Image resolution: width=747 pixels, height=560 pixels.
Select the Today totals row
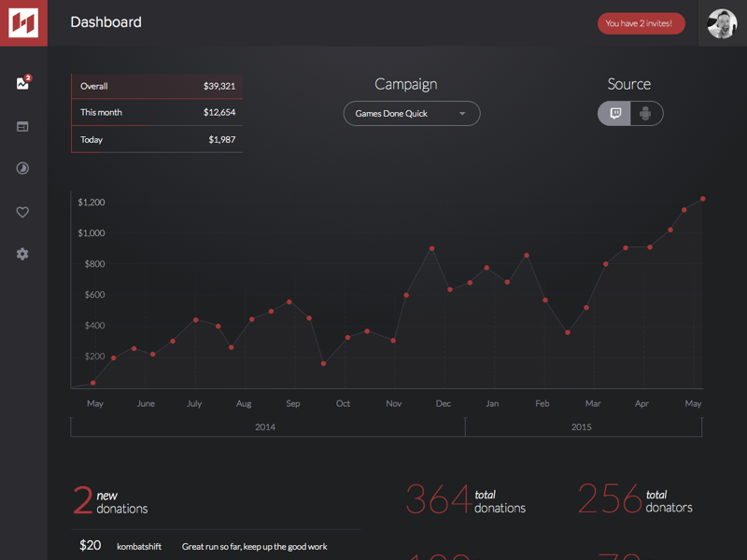[x=157, y=139]
